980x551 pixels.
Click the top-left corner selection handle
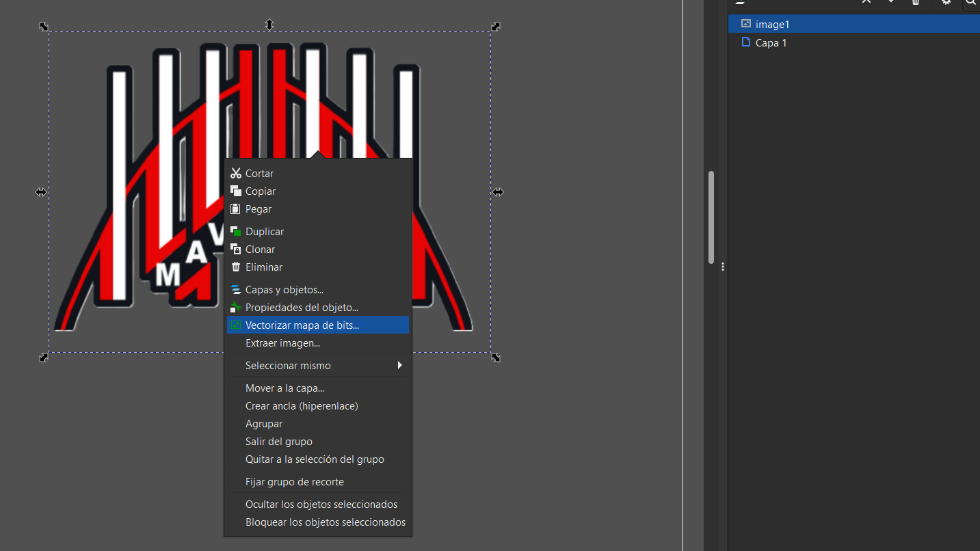(44, 26)
